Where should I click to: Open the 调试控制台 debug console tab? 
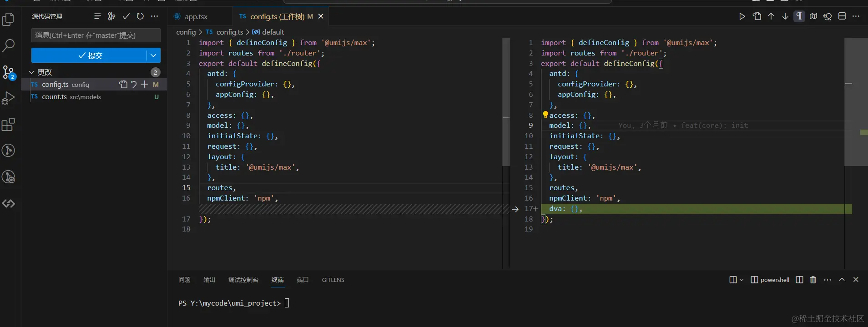pyautogui.click(x=243, y=280)
